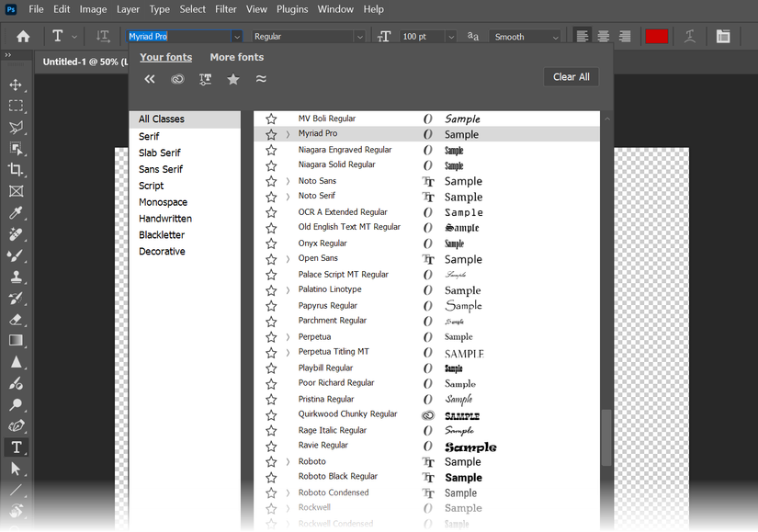Select the Path Selection tool
The width and height of the screenshot is (758, 532).
(x=16, y=469)
